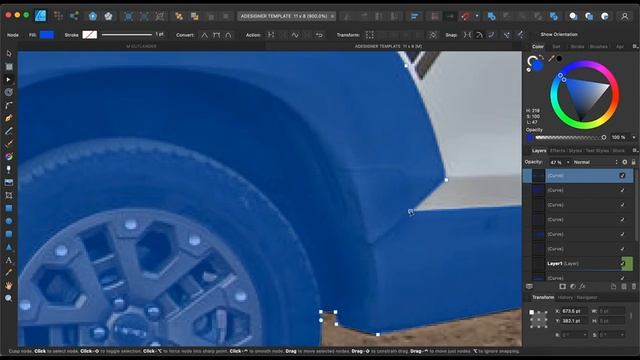Open the rotation R dropdown in Transform

(585, 335)
